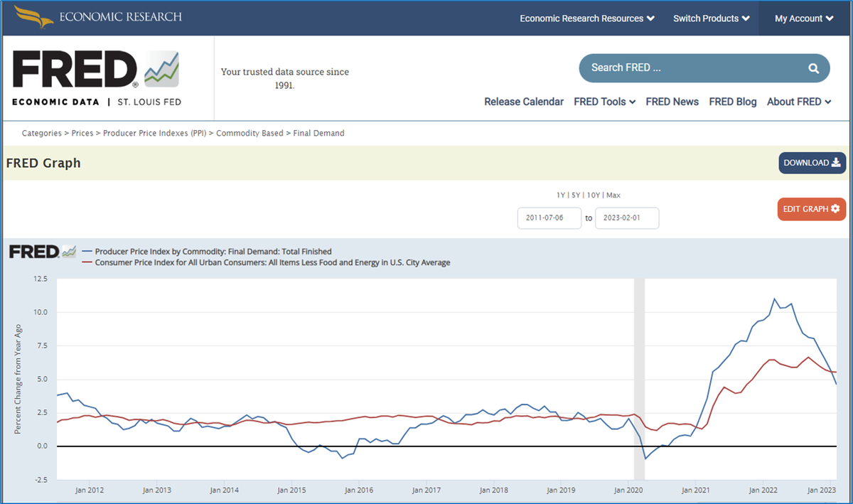Image resolution: width=853 pixels, height=504 pixels.
Task: Open the Economic Research Resources dropdown
Action: [587, 18]
